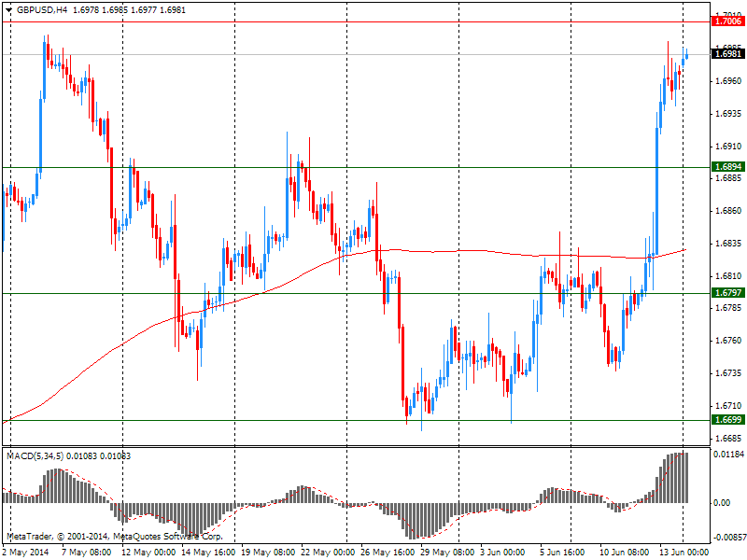Image resolution: width=747 pixels, height=560 pixels.
Task: Click the 12 May 00:00 time label
Action: click(x=148, y=553)
